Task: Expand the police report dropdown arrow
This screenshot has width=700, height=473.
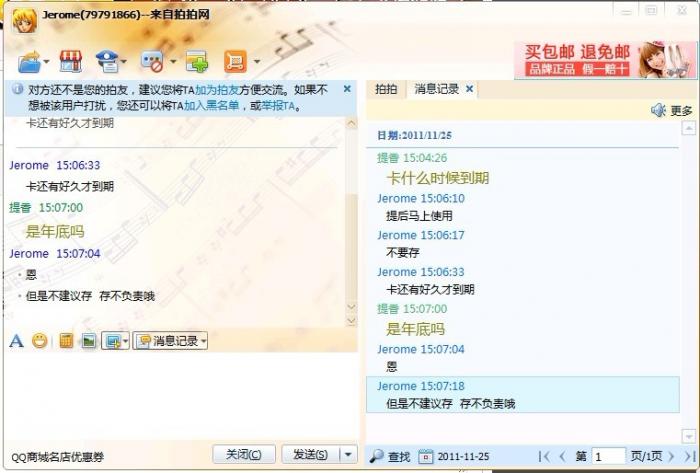Action: 124,62
